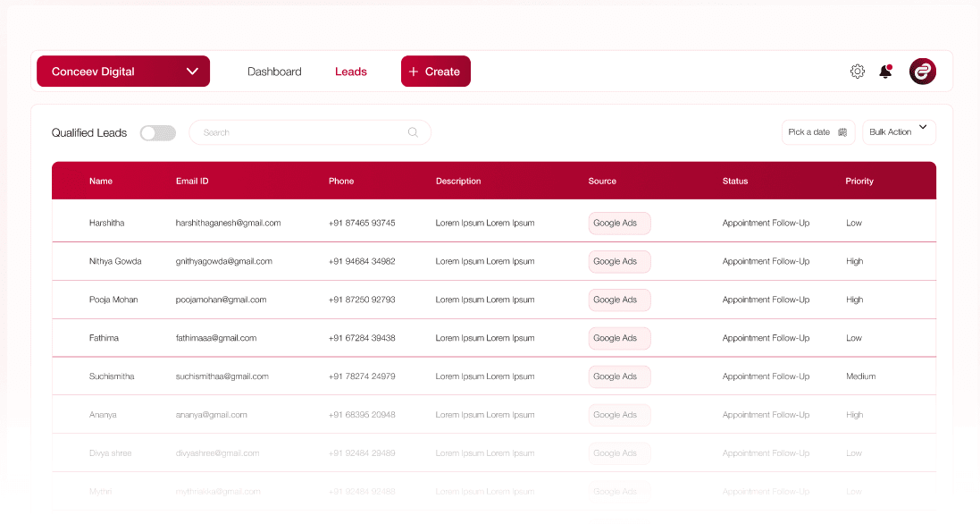Screen dimensions: 980x524
Task: Switch to the Leads tab
Action: 351,72
